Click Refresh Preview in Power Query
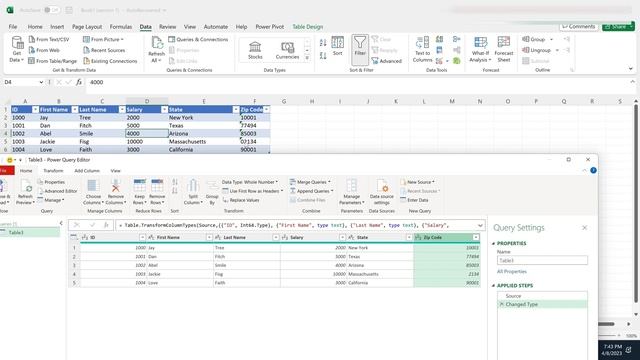The height and width of the screenshot is (360, 640). coord(25,192)
